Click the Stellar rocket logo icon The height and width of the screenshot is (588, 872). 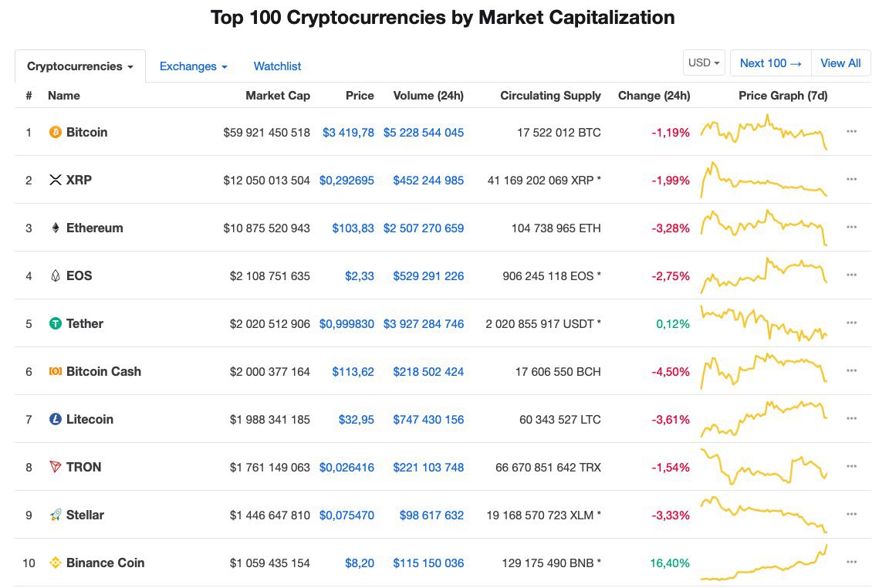point(55,515)
